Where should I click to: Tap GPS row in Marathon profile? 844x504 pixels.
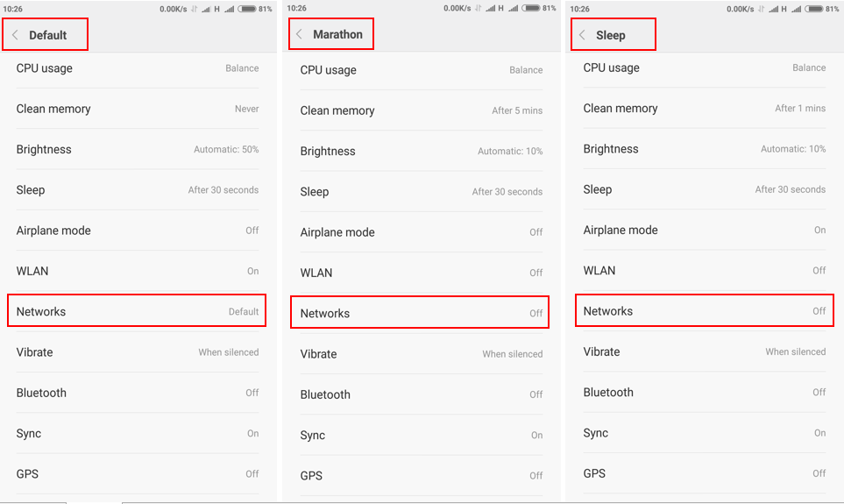[x=421, y=476]
